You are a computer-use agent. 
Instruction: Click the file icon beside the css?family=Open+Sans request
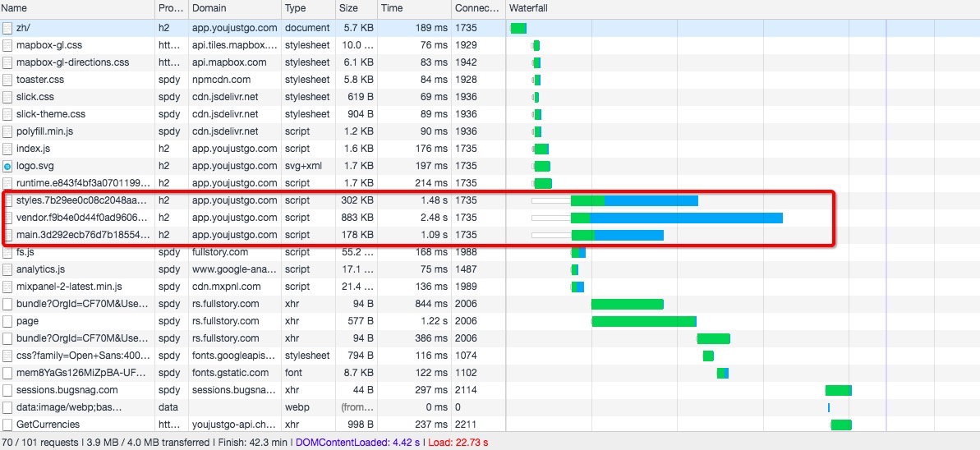pyautogui.click(x=7, y=356)
